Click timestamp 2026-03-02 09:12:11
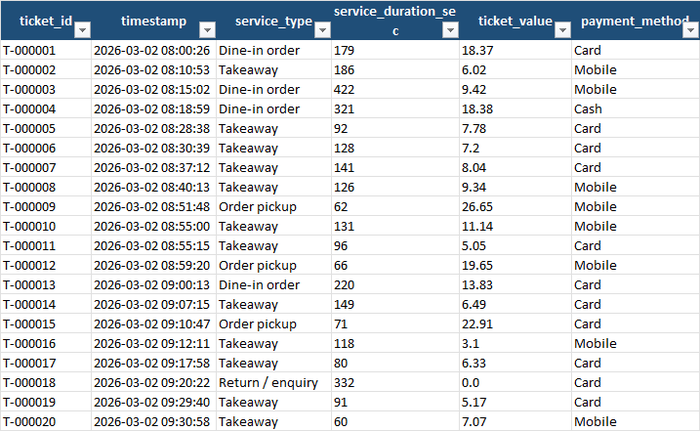700x431 pixels. point(154,343)
